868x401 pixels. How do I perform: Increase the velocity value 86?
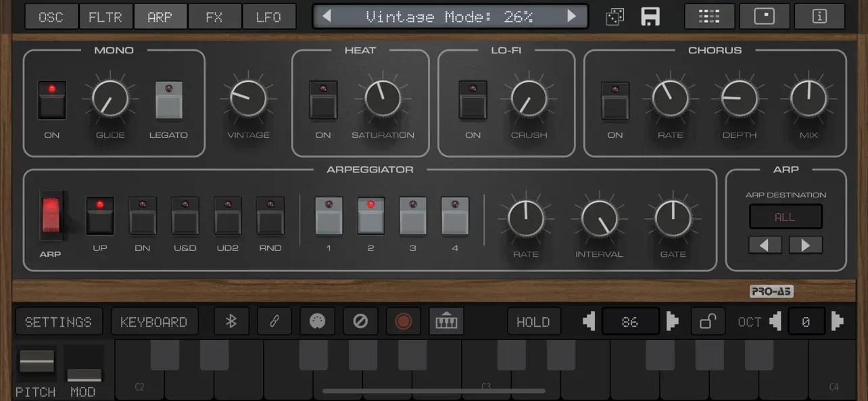pyautogui.click(x=671, y=321)
